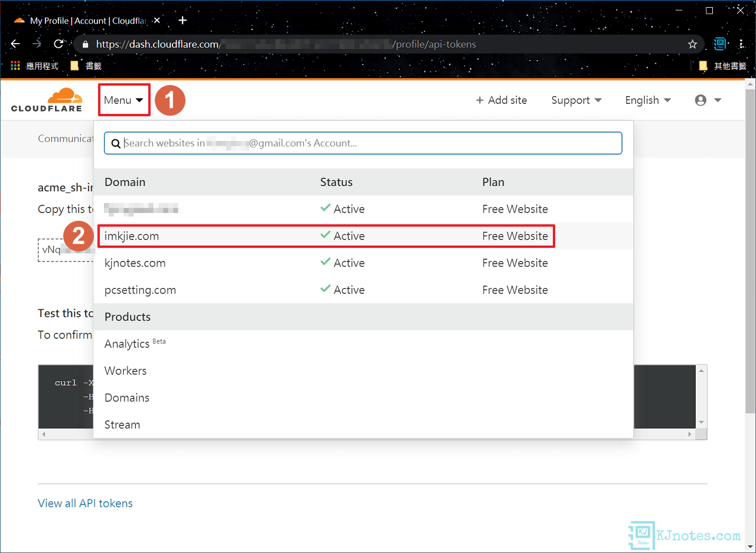Image resolution: width=756 pixels, height=553 pixels.
Task: Open a new tab with the plus button
Action: [x=183, y=21]
